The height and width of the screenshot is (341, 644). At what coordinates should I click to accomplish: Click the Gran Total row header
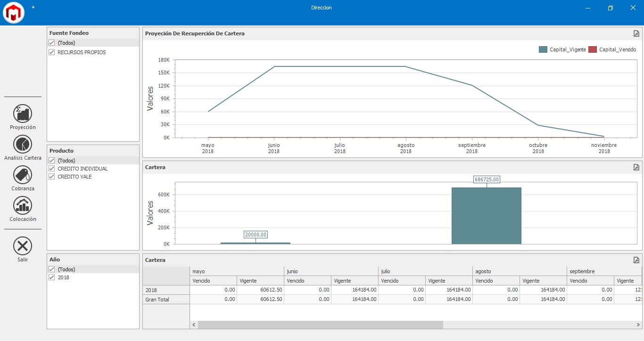pyautogui.click(x=166, y=300)
